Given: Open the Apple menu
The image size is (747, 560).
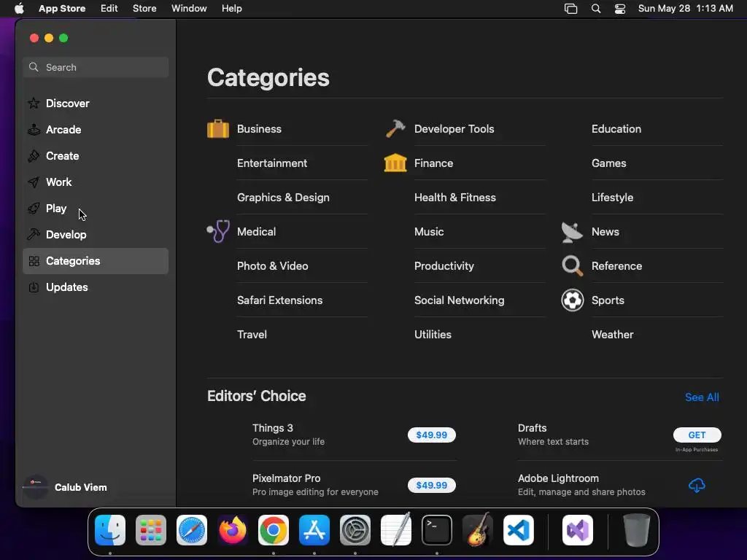Looking at the screenshot, I should (19, 9).
